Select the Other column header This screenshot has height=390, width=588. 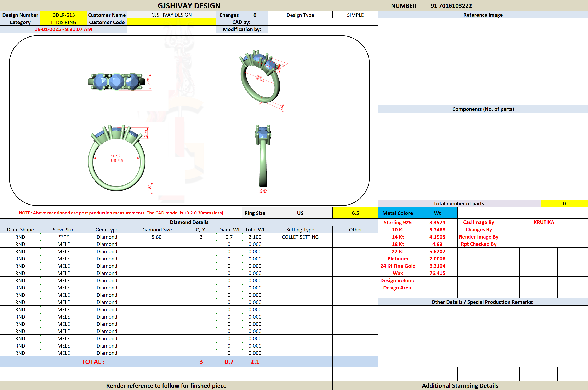355,230
